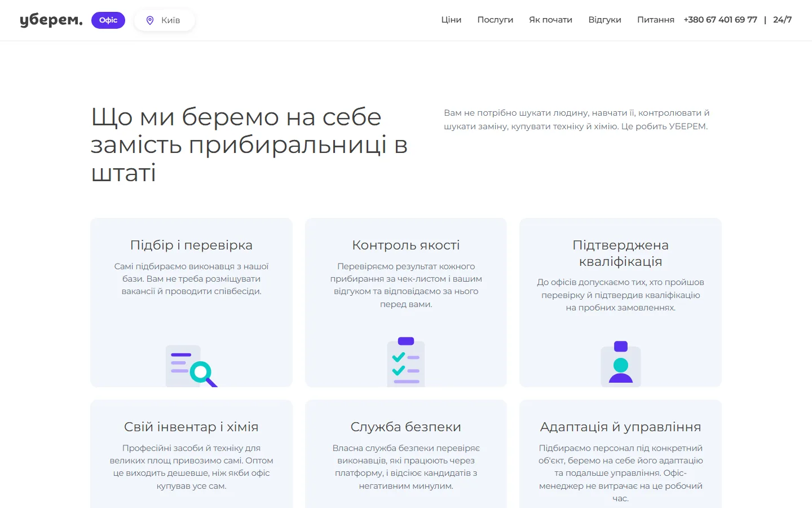Screen dimensions: 812x508
Task: Click the description starting Самі підбираємо виконавця
Action: pyautogui.click(x=191, y=279)
